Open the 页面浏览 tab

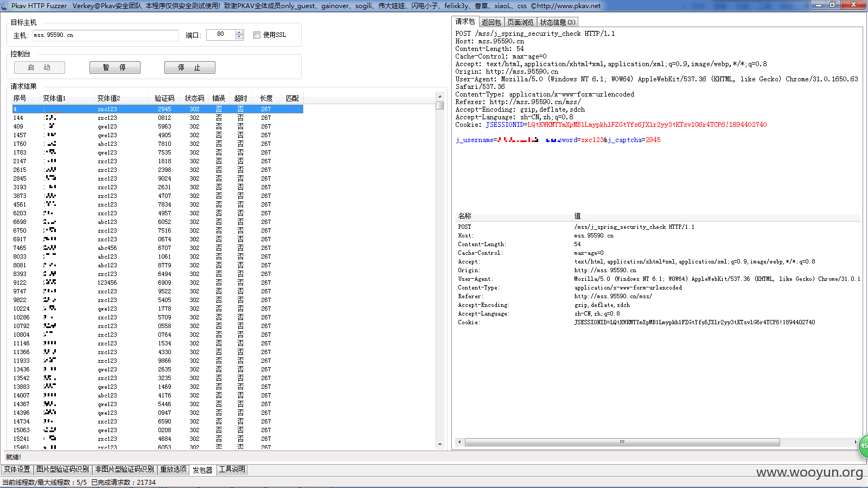[x=521, y=22]
